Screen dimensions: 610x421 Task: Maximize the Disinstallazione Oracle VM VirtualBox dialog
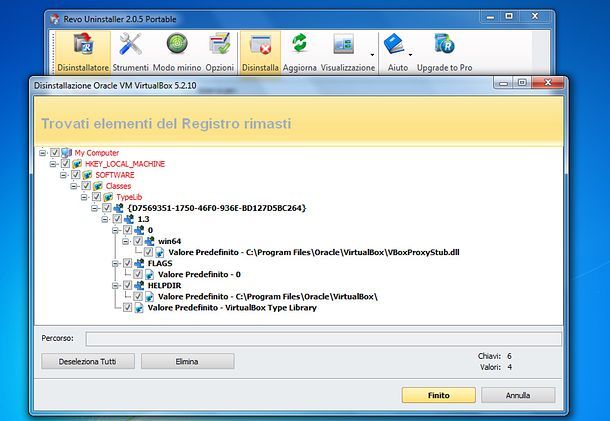click(x=522, y=82)
